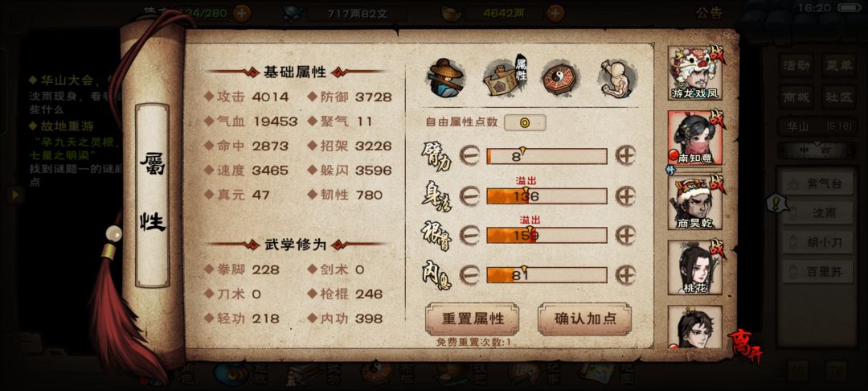Click the 确认加点 confirm button

584,319
